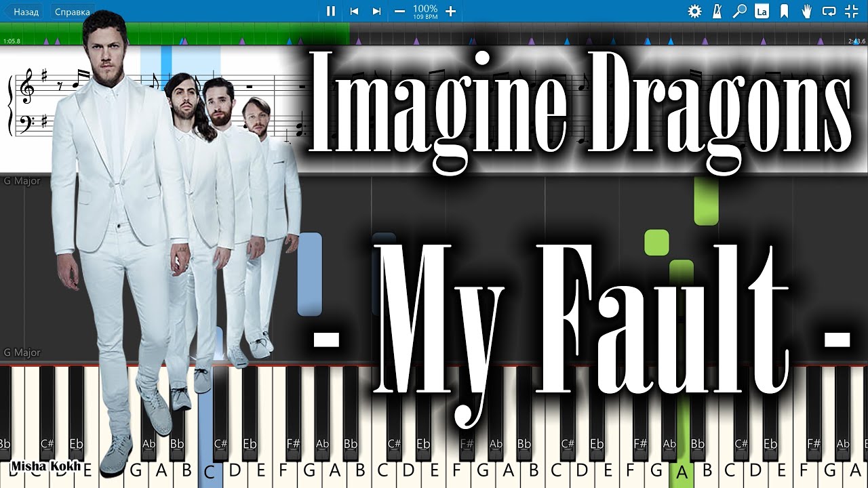Click the small square green falling note

tap(656, 243)
